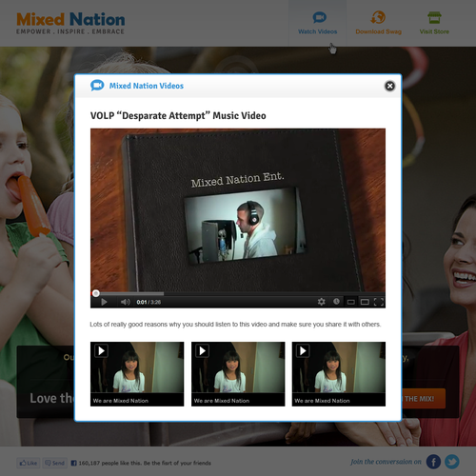Click the Facebook Like button
476x476 pixels.
click(x=29, y=463)
